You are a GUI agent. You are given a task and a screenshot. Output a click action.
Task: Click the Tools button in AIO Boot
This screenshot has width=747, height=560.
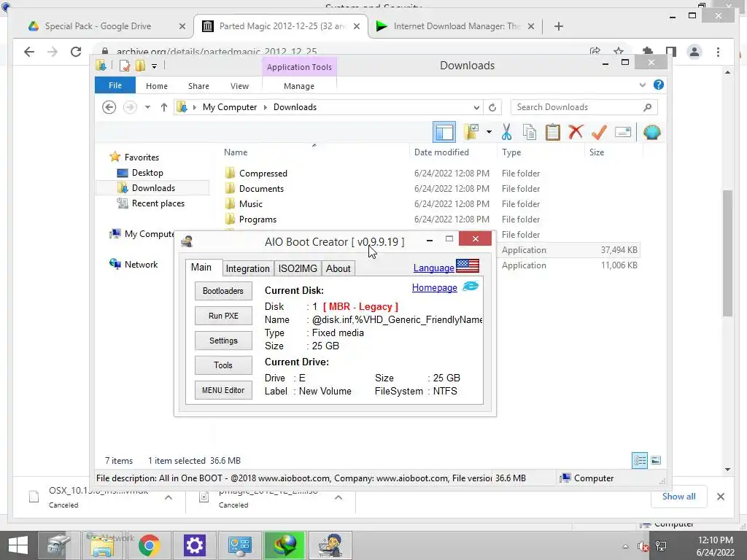(x=223, y=365)
